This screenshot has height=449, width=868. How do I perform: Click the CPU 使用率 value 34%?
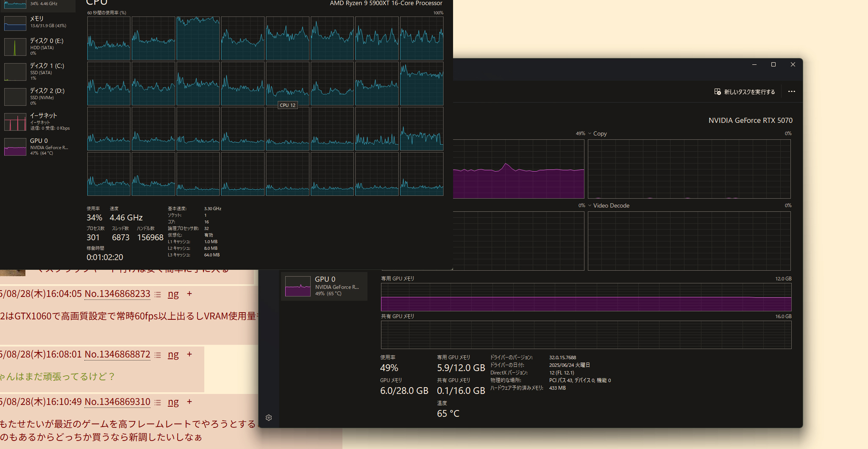tap(95, 217)
